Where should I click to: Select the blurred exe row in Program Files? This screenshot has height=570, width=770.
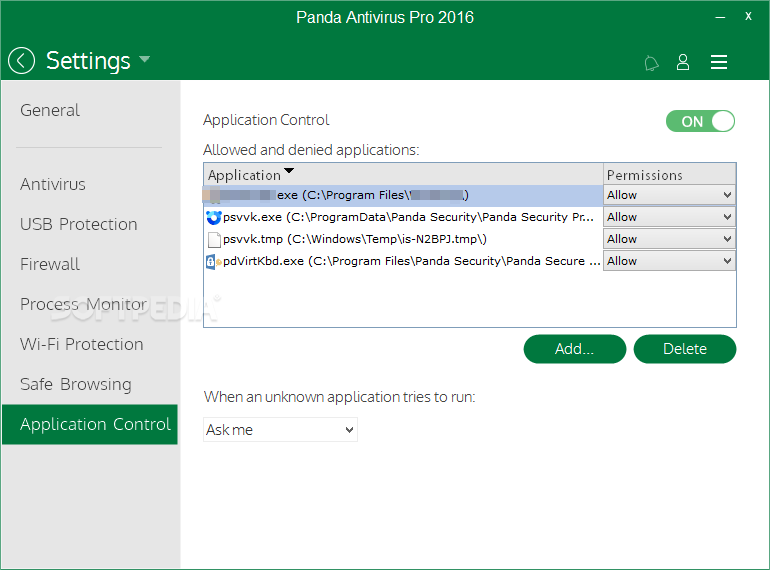tap(403, 195)
